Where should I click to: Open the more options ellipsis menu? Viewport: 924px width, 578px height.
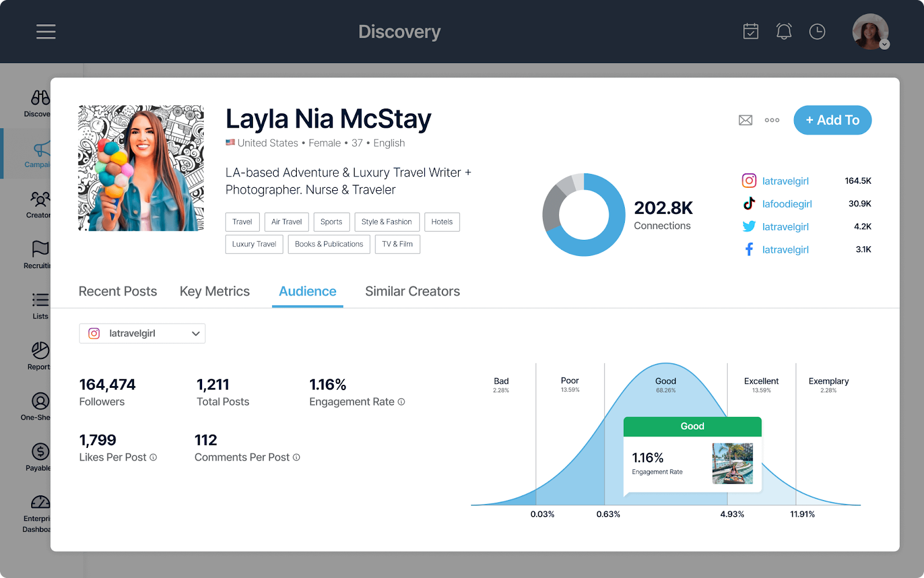pos(772,120)
